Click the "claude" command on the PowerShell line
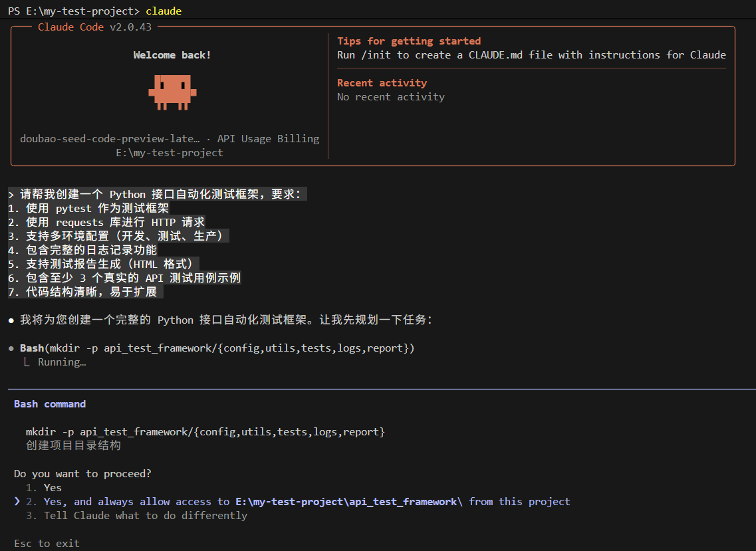 tap(164, 11)
